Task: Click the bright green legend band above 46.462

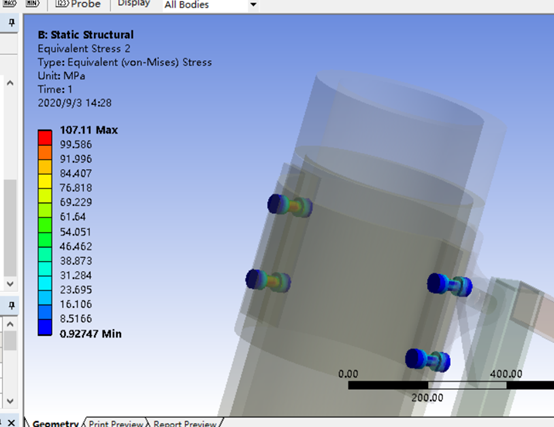Action: click(x=45, y=239)
